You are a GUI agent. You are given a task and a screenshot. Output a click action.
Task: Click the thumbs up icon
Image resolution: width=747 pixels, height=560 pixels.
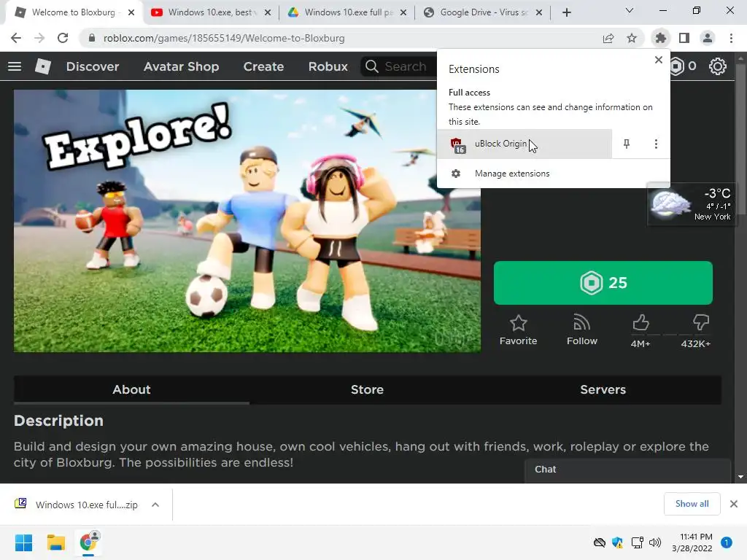pos(640,323)
